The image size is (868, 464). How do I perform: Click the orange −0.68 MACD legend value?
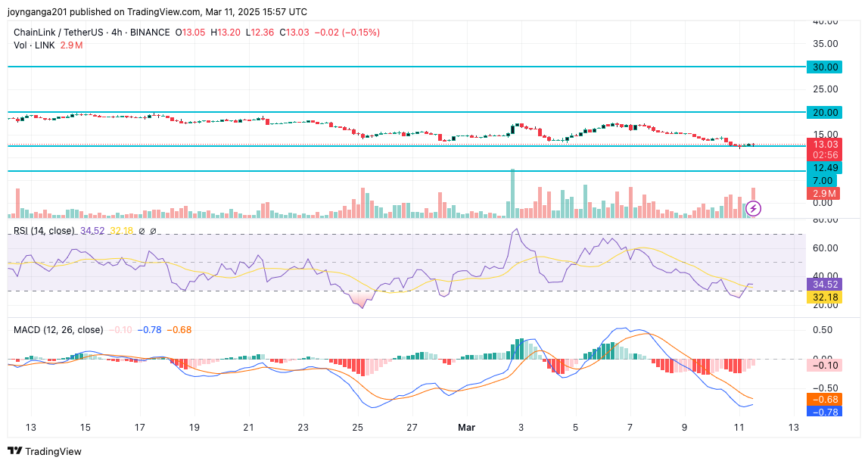(179, 330)
